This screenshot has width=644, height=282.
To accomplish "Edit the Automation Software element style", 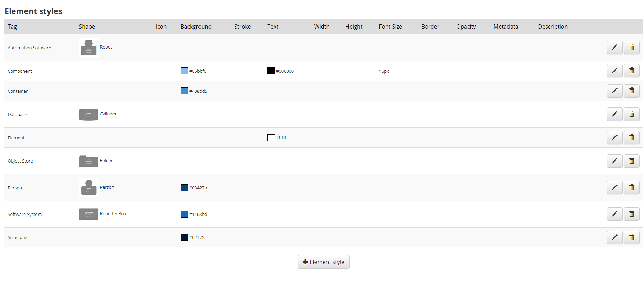I will 614,47.
